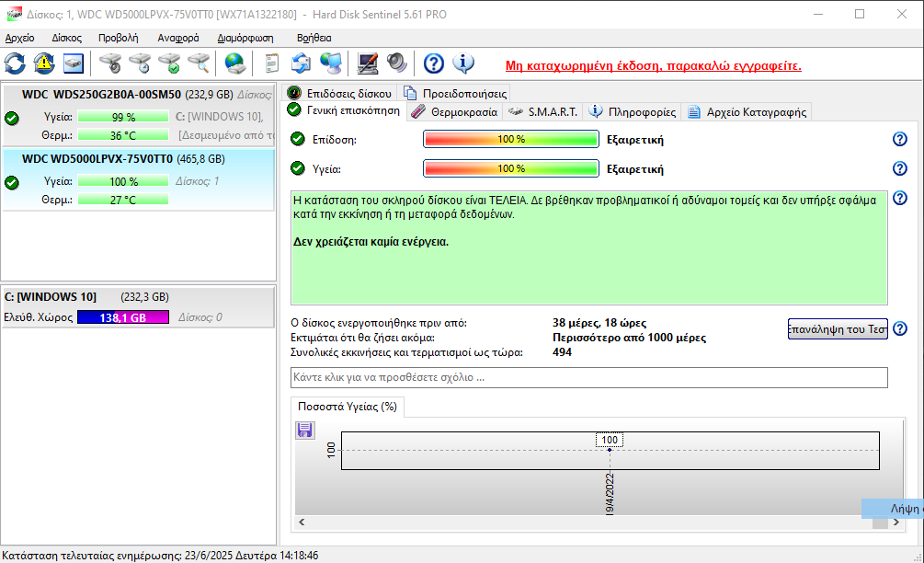Image resolution: width=924 pixels, height=563 pixels.
Task: Click the Υγεία 100 % gradient bar in overview
Action: pos(511,168)
